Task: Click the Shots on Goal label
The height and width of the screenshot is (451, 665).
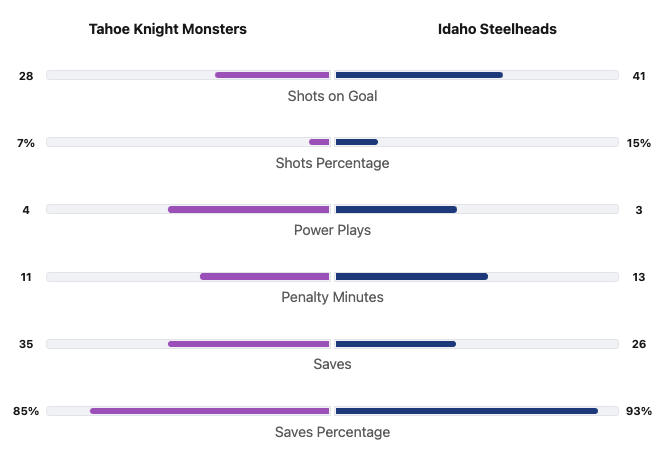Action: click(x=332, y=96)
